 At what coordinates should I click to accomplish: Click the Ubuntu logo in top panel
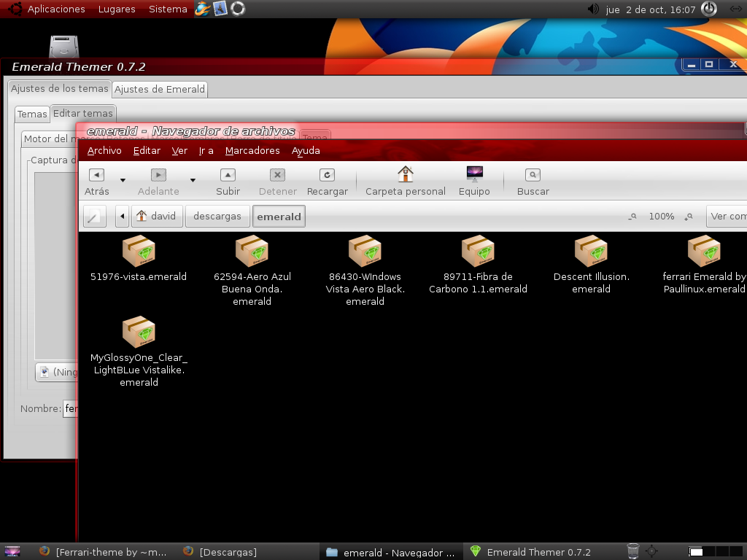click(x=15, y=9)
